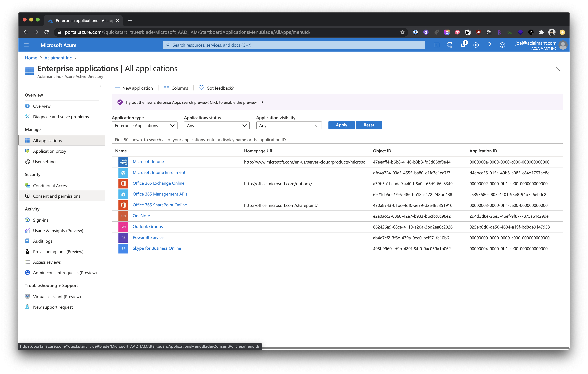This screenshot has width=588, height=374.
Task: Click Got feedback?
Action: (x=216, y=88)
